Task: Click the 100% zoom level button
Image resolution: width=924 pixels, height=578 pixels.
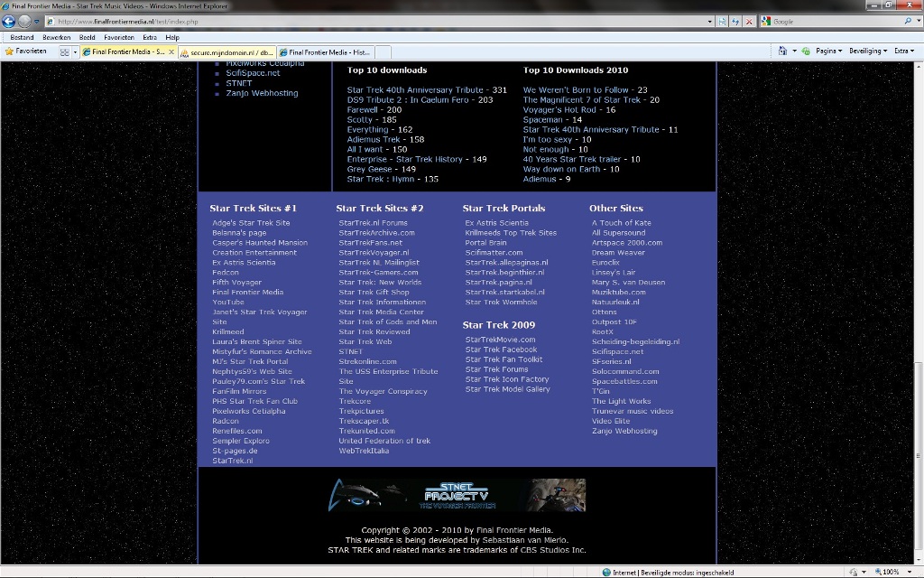Action: coord(886,572)
